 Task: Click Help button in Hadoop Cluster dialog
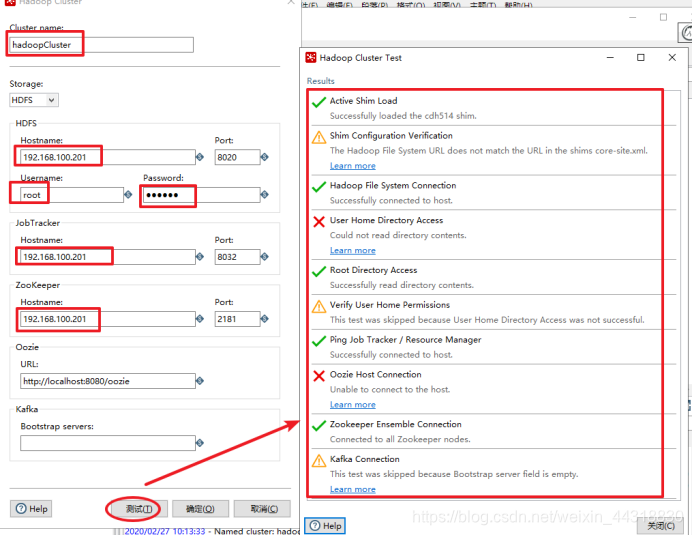[x=31, y=508]
